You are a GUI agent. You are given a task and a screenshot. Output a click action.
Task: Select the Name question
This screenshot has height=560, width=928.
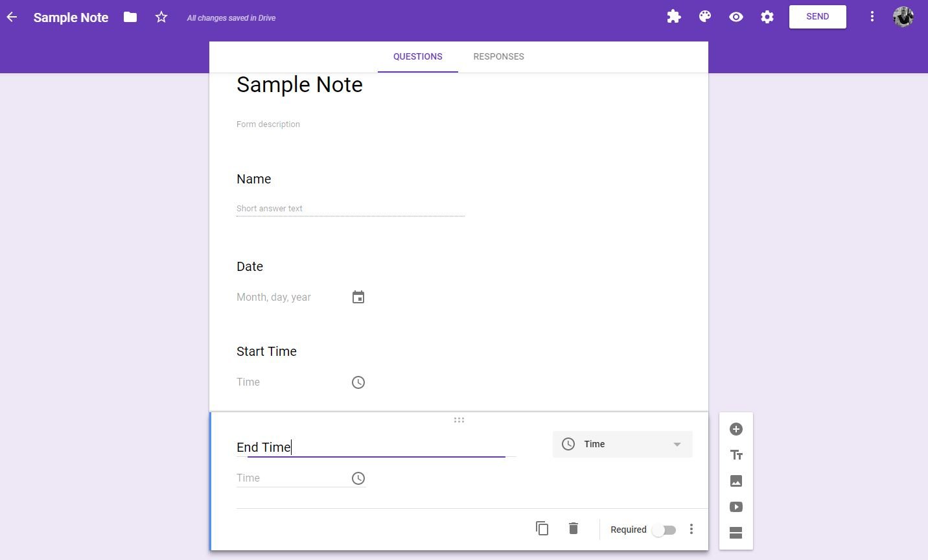pos(254,179)
